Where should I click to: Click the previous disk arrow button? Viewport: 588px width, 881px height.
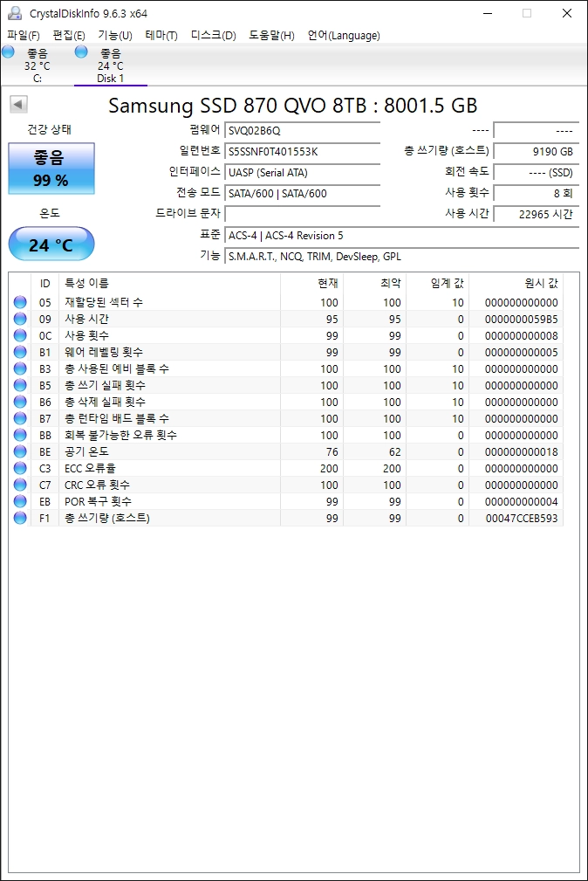18,104
